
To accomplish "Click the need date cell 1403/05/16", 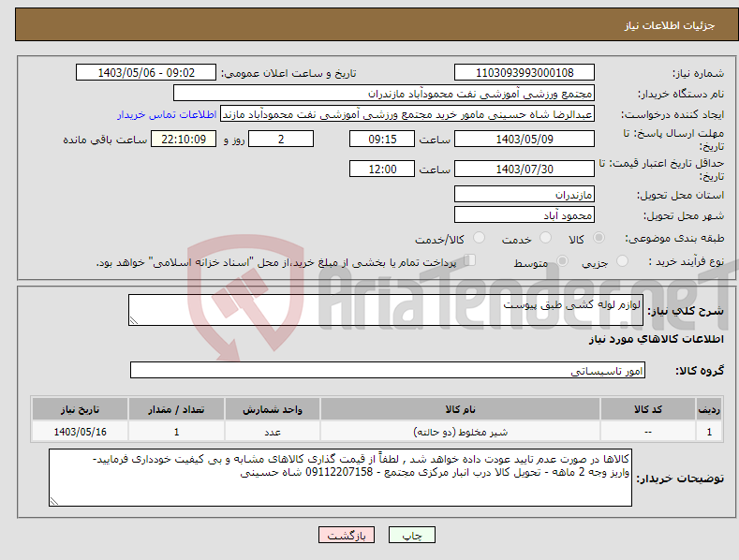I will [x=81, y=432].
